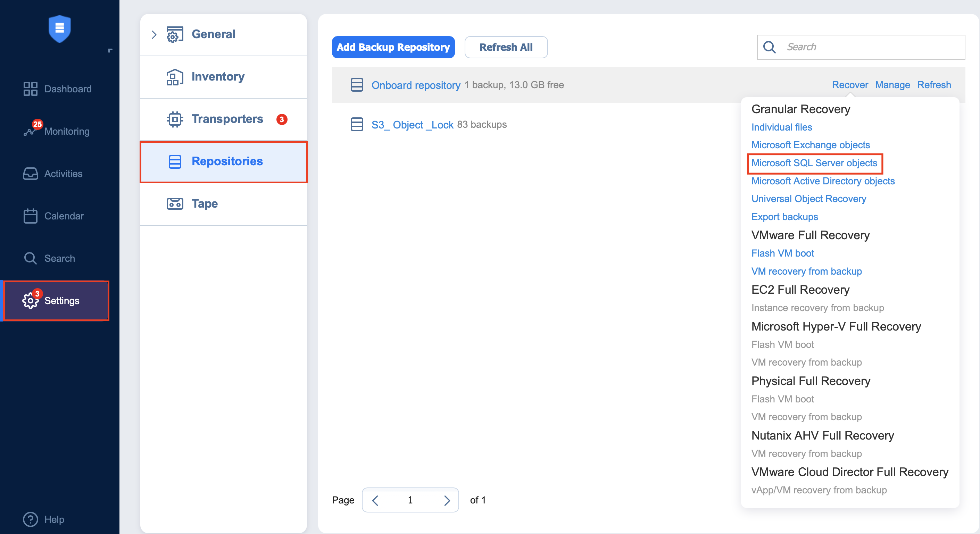The height and width of the screenshot is (534, 980).
Task: Select the Repositories settings tab
Action: pos(224,162)
